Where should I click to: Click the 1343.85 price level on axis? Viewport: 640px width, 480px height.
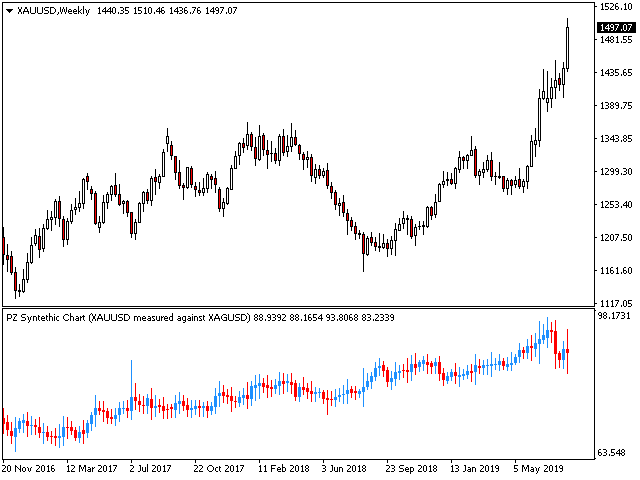[613, 139]
